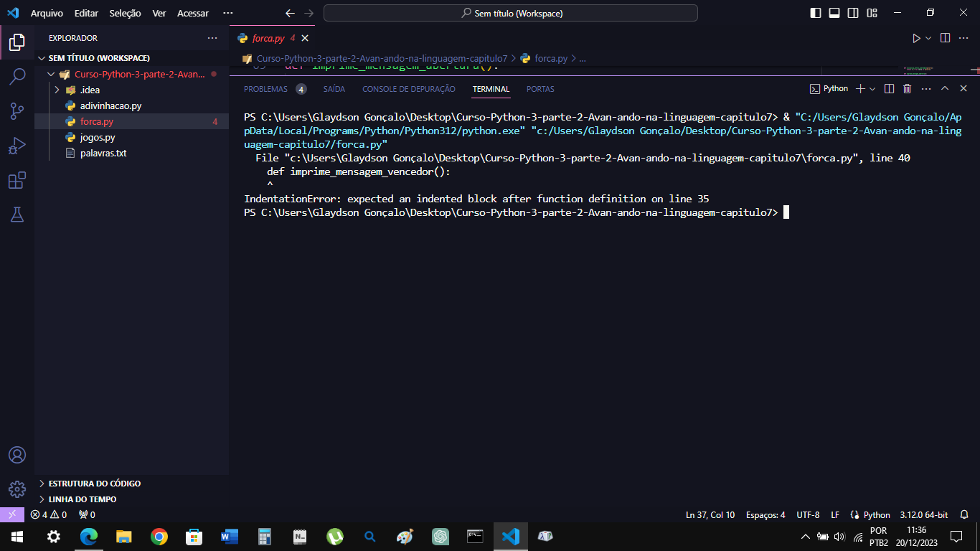Go forward using the navigation arrow
The height and width of the screenshot is (551, 980).
point(308,13)
